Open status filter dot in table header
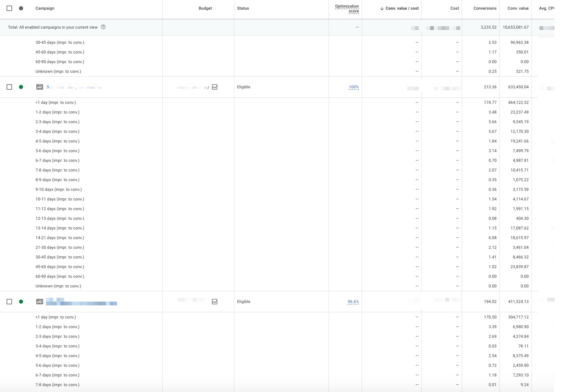The height and width of the screenshot is (392, 566). coord(21,8)
